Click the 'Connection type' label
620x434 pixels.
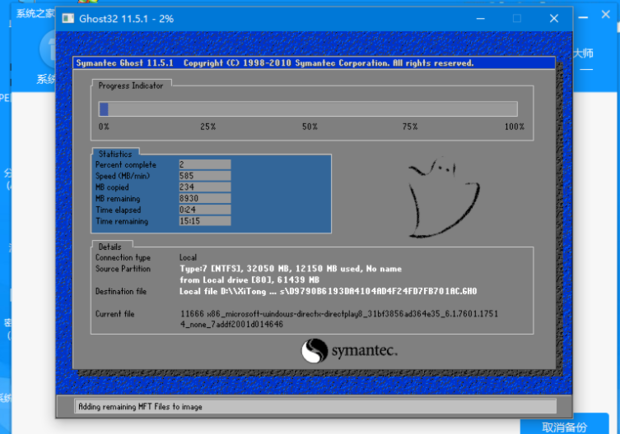pos(123,258)
